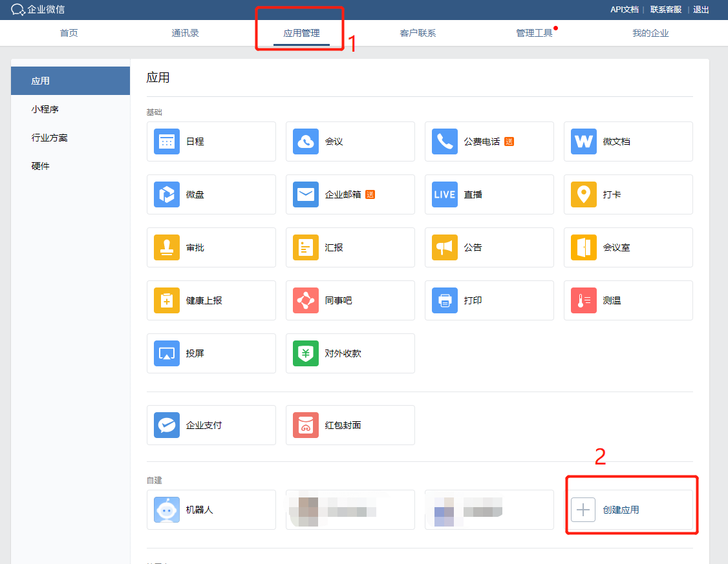Open the 打印 printer icon

pos(444,300)
